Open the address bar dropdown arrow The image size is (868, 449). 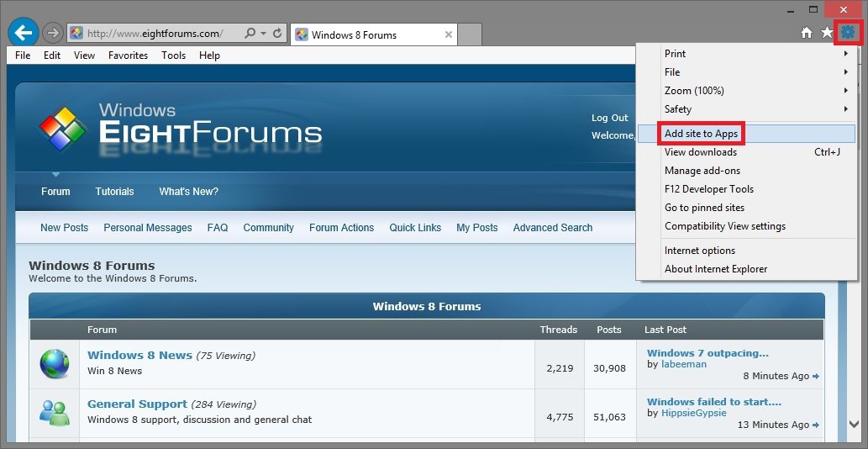tap(263, 34)
